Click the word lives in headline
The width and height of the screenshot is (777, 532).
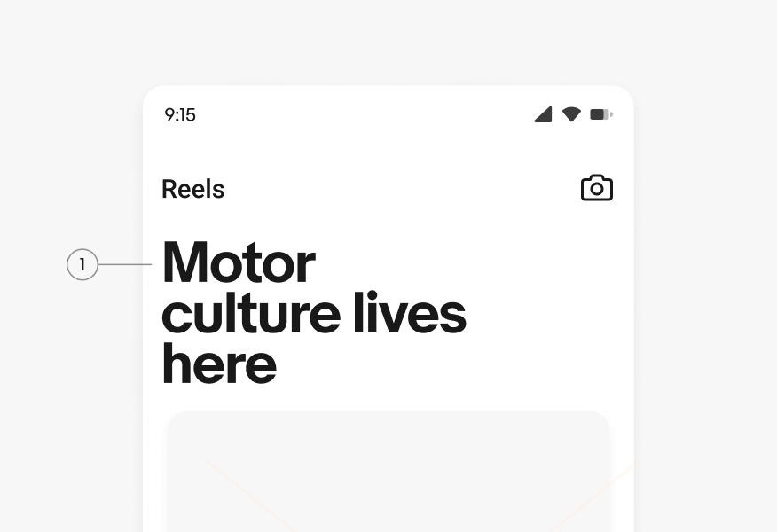(x=410, y=312)
